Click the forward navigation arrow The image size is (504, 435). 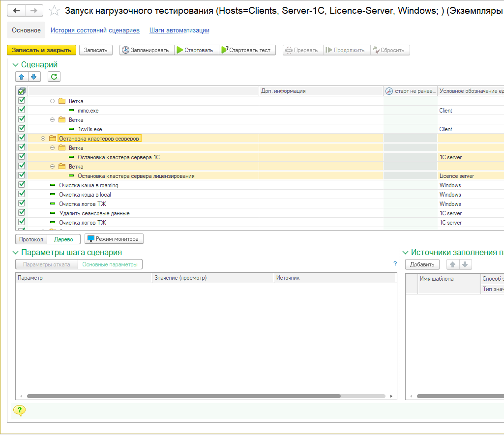coord(33,11)
